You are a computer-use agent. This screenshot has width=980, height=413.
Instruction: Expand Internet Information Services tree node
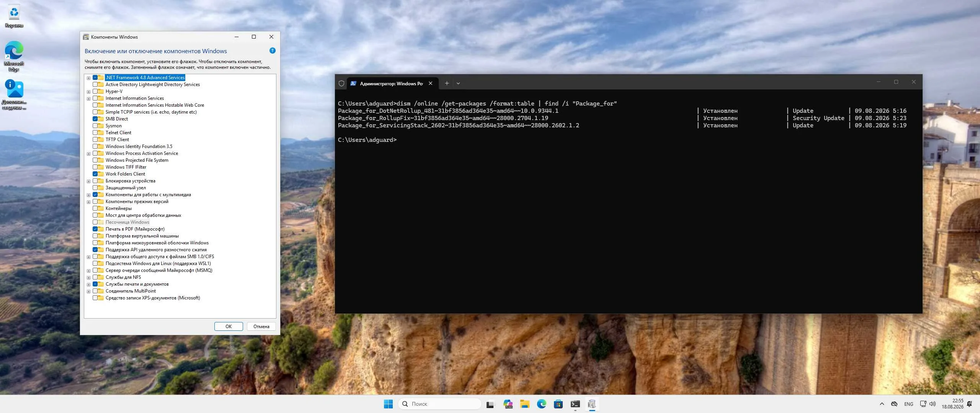point(89,99)
